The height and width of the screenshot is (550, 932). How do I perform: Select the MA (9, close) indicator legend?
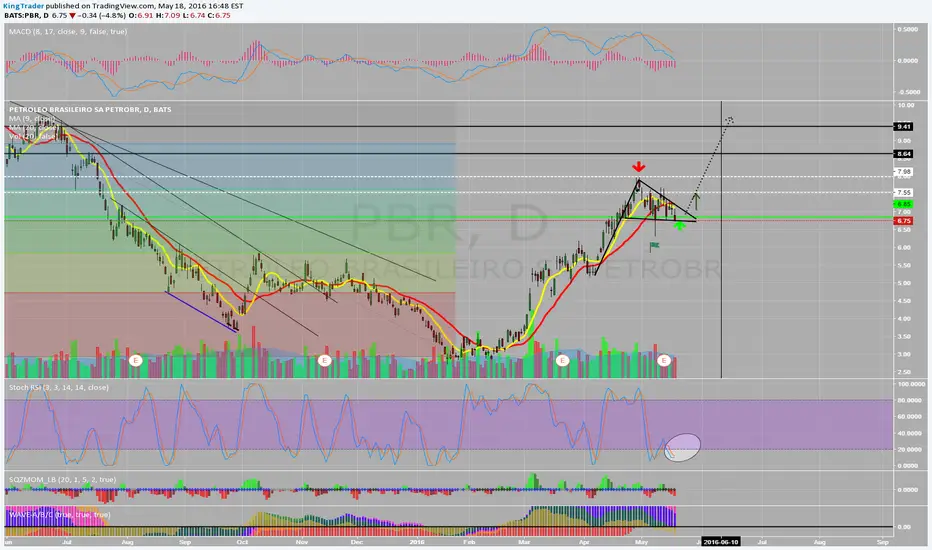tap(32, 119)
